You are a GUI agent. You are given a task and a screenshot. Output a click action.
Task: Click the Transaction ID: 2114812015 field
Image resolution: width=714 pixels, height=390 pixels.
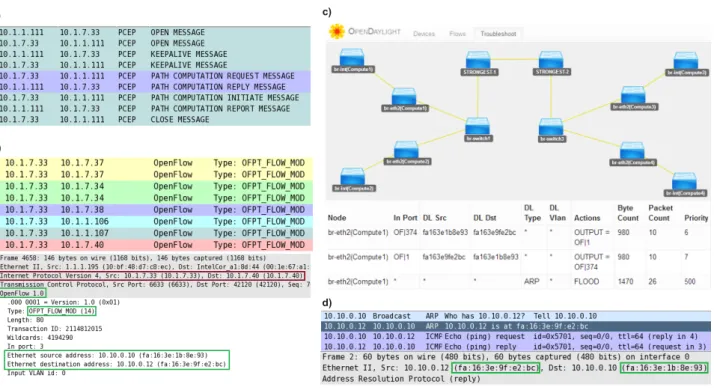pos(55,329)
